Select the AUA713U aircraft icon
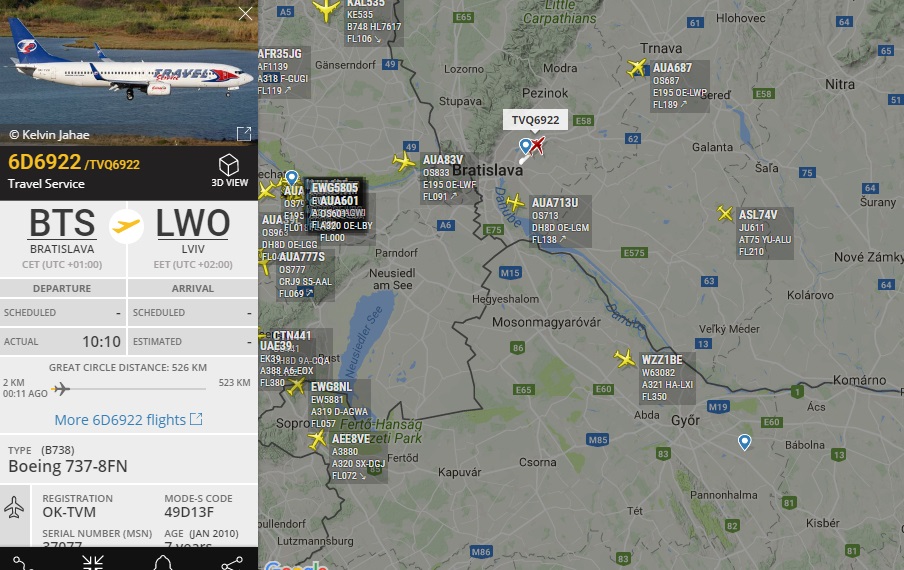Screen dimensions: 904x570 (x=515, y=202)
